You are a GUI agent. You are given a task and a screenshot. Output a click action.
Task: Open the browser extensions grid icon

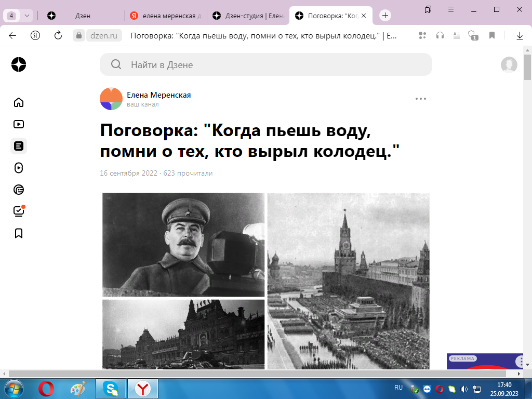tap(422, 35)
